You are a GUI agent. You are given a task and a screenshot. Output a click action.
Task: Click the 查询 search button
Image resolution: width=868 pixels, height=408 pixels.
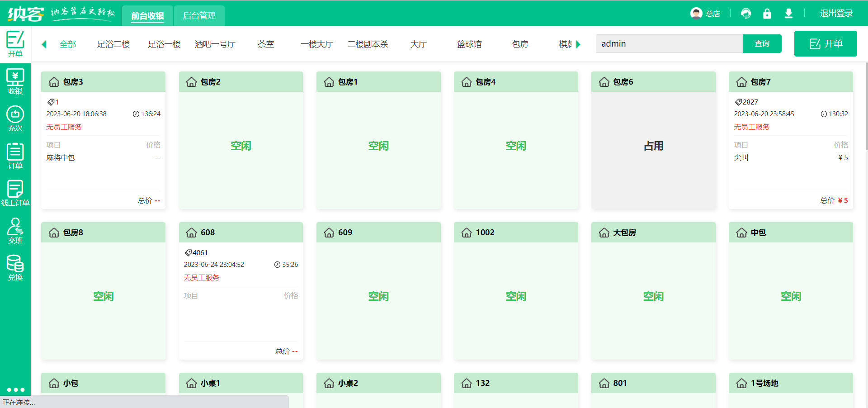pyautogui.click(x=762, y=44)
